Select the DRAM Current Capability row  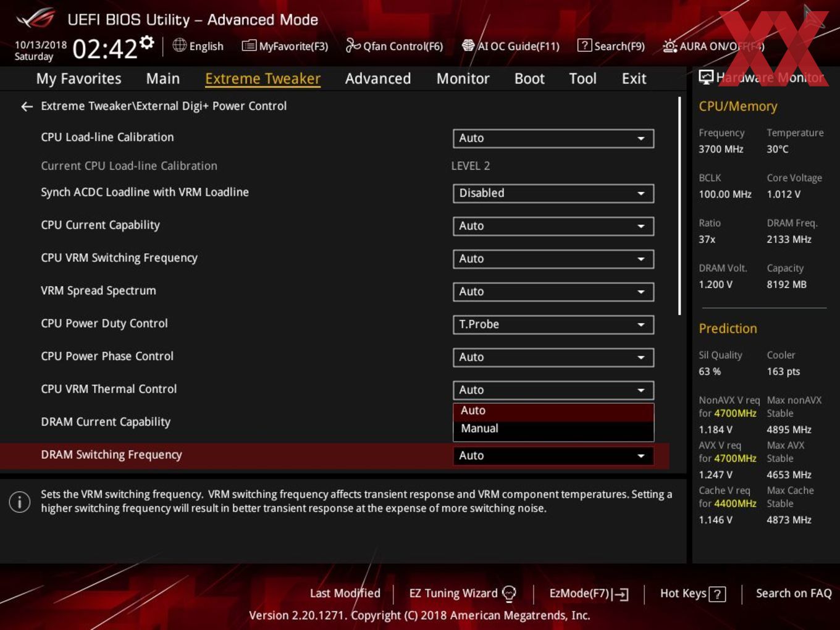coord(334,422)
